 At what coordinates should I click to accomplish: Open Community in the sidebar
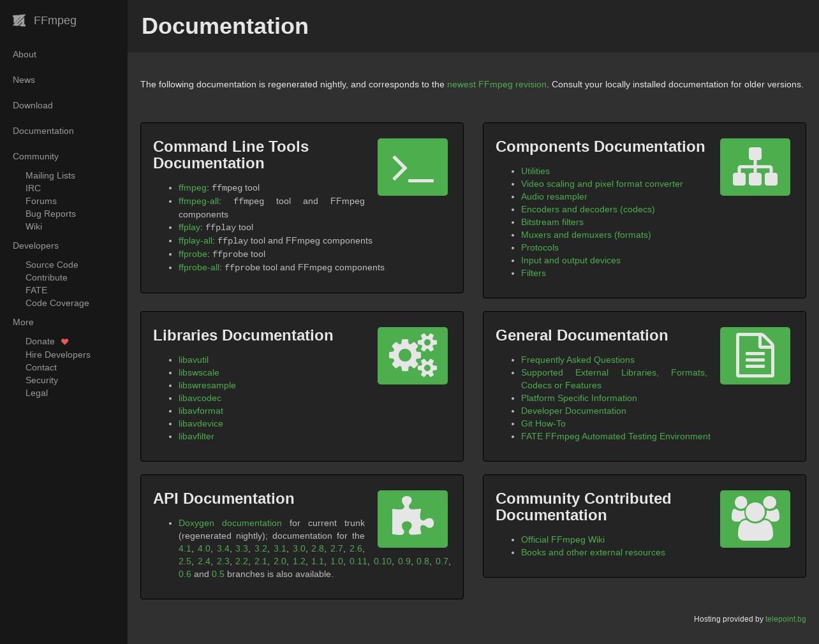(x=36, y=156)
